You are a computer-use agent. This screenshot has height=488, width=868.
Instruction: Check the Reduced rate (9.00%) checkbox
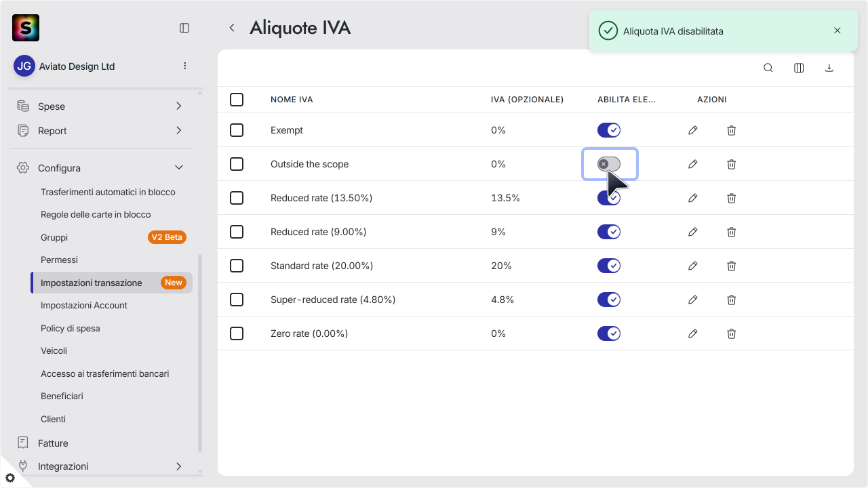point(237,232)
